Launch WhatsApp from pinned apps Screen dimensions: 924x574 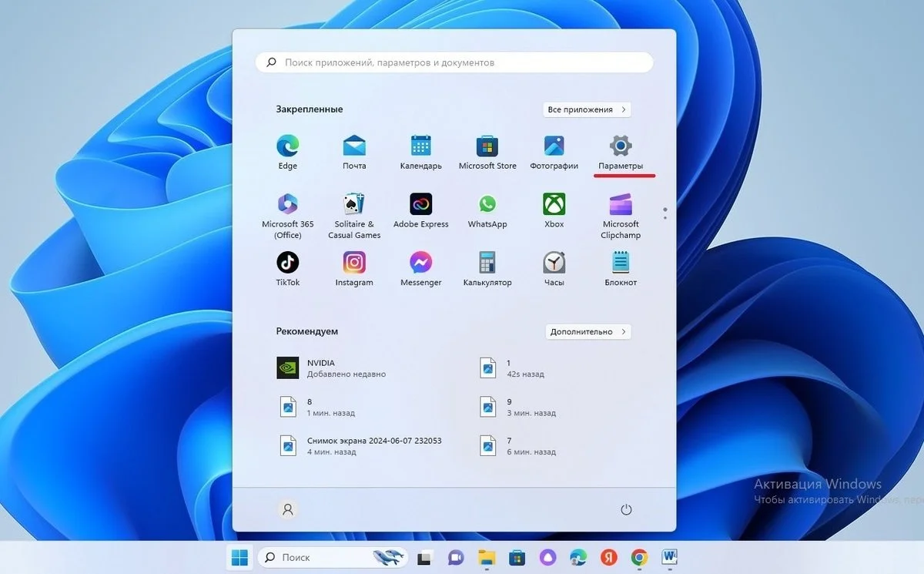(x=487, y=211)
